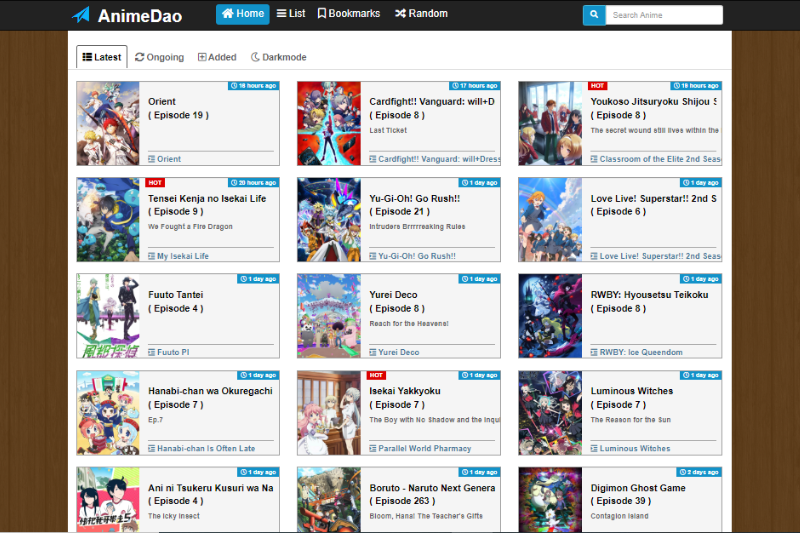Open Digimon Ghost Game Episode 39 title
Image resolution: width=800 pixels, height=533 pixels.
pos(638,494)
